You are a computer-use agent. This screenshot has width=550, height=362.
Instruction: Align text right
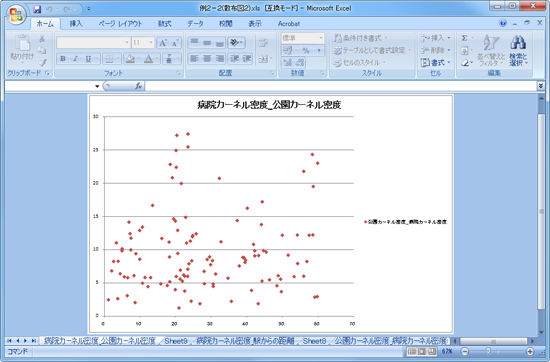[x=220, y=59]
